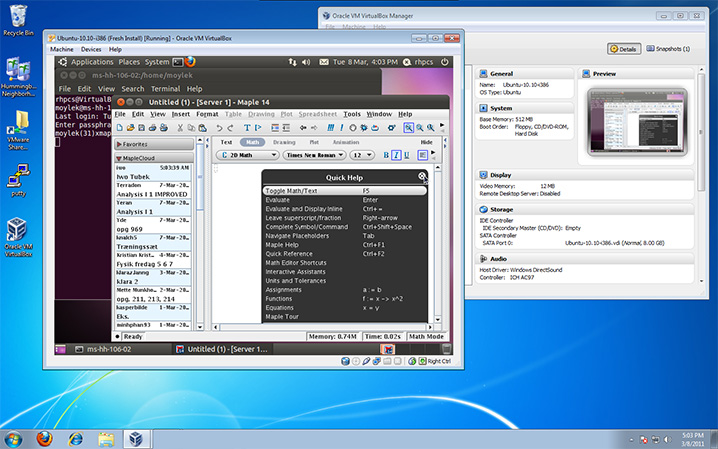Viewport: 718px width, 449px height.
Task: Open the Times New Roman font dropdown
Action: (314, 155)
